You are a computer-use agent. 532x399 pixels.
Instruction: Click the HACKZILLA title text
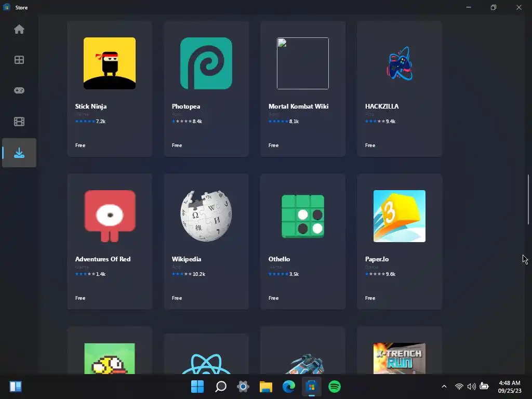[x=382, y=107]
